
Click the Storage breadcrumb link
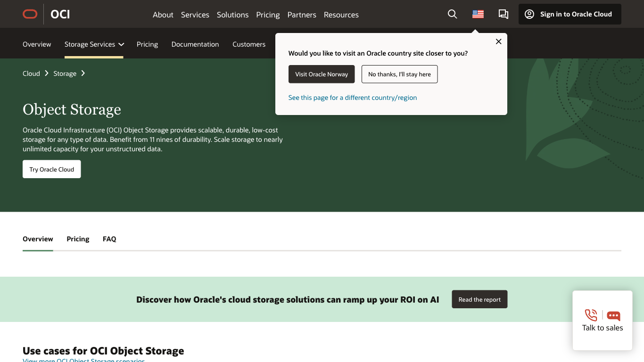[x=65, y=74]
